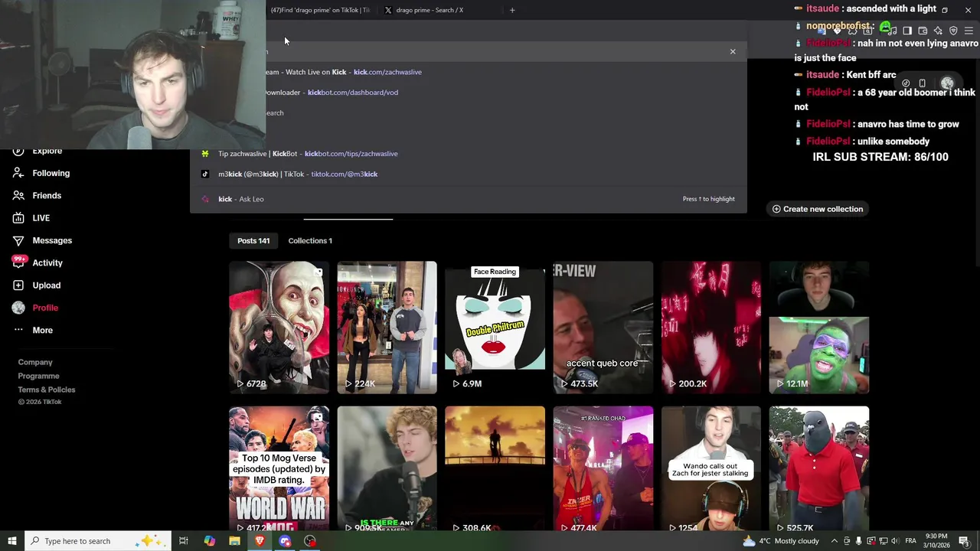Open Face Reading Double Philtrum video

[x=495, y=328]
